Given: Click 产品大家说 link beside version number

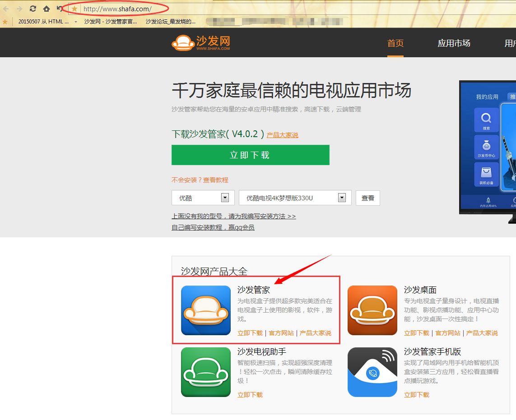Looking at the screenshot, I should 282,135.
